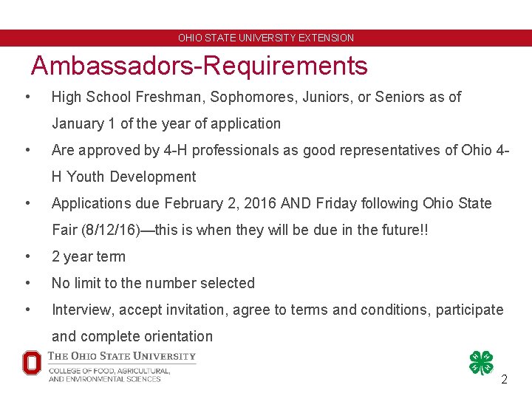Click No limit to the number selected
Screen dimensions: 532x399
(153, 283)
